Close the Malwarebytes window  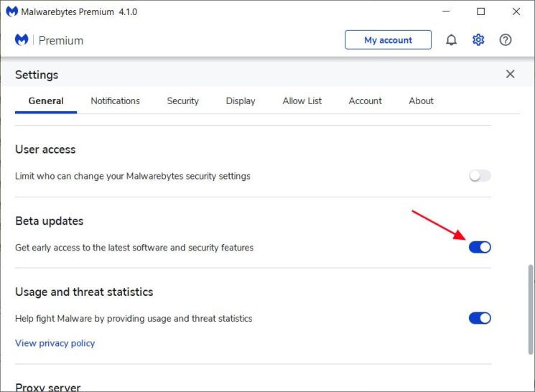pyautogui.click(x=516, y=11)
